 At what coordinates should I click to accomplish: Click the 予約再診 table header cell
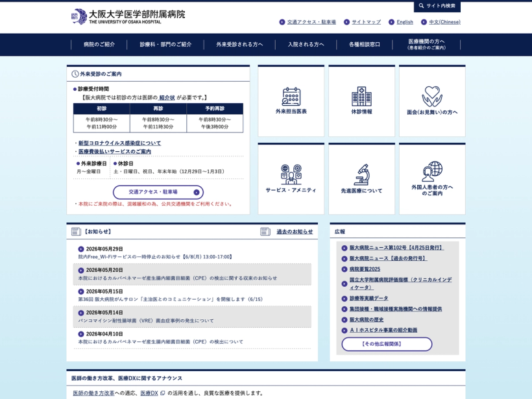[x=215, y=108]
